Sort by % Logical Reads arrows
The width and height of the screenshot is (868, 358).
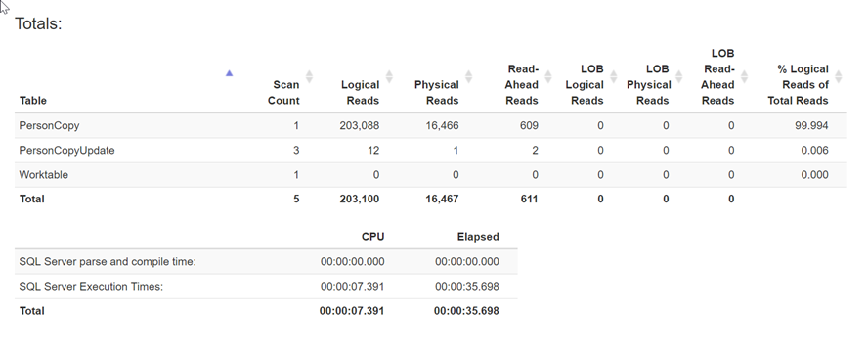click(838, 76)
